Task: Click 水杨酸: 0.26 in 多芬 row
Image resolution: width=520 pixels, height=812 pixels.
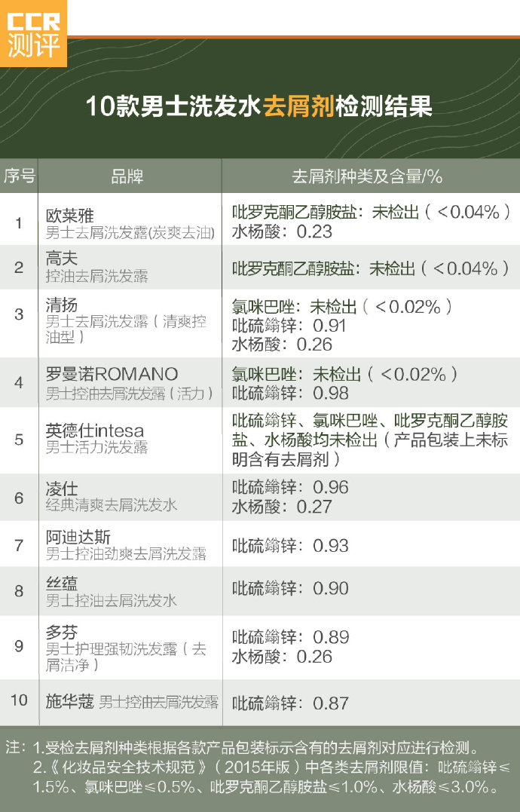Action: pyautogui.click(x=282, y=656)
